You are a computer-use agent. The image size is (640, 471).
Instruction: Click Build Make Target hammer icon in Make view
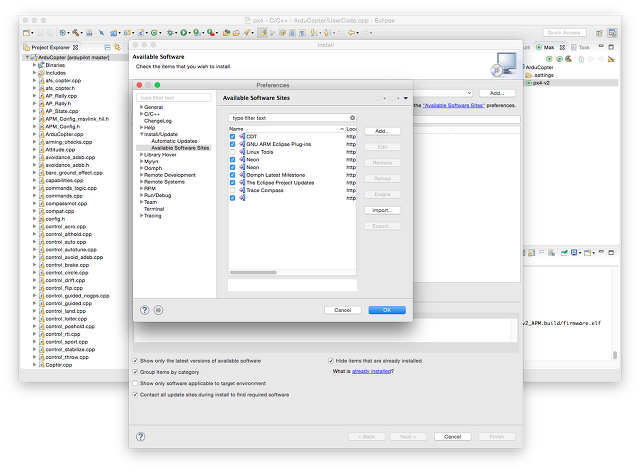(x=569, y=59)
